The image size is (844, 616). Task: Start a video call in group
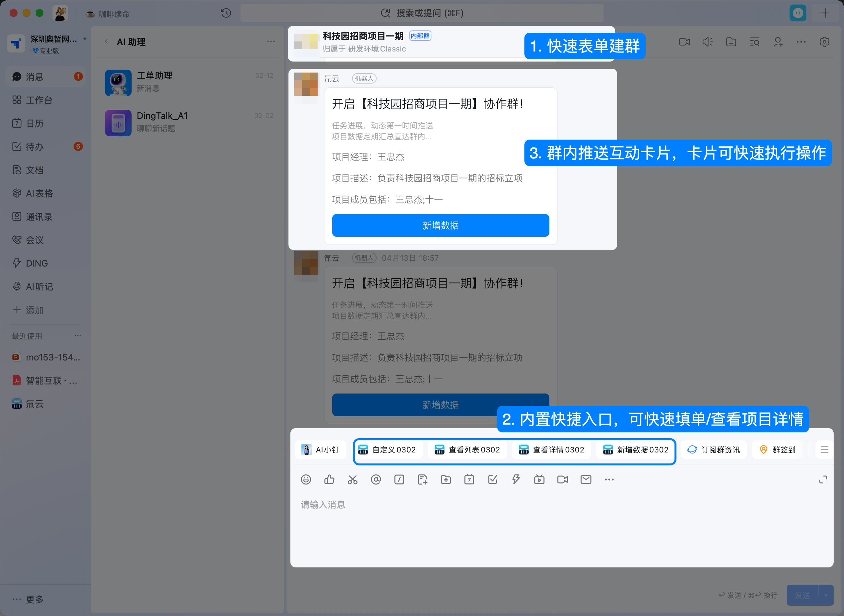(684, 42)
